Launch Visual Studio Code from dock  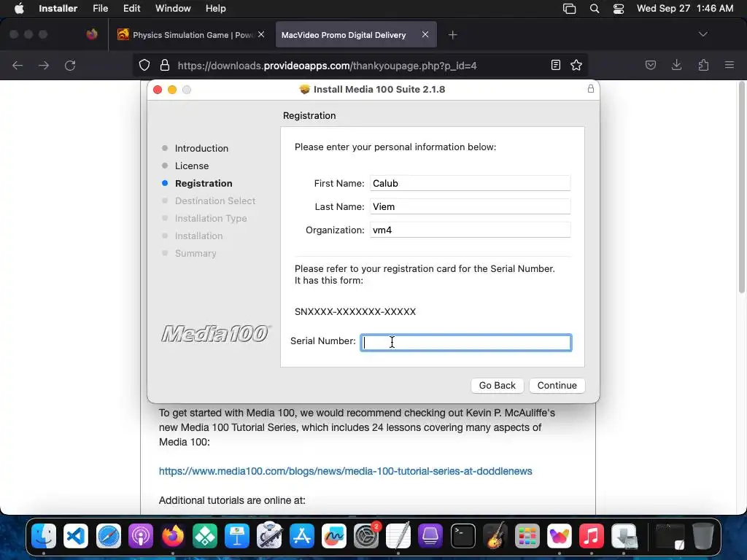[x=76, y=535]
